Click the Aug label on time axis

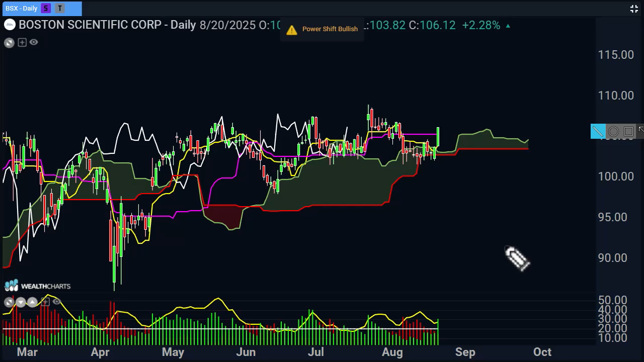pyautogui.click(x=392, y=352)
